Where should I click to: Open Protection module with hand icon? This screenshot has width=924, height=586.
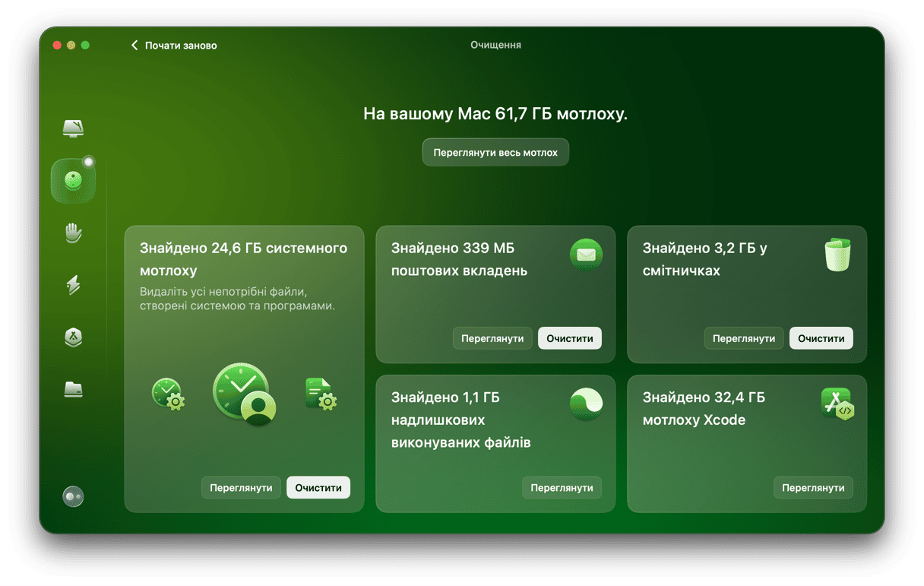pos(73,233)
